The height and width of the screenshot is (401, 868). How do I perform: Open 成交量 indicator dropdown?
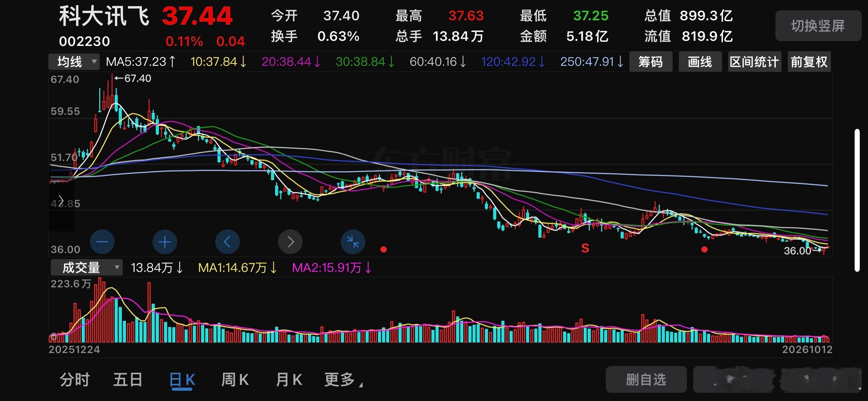coord(86,267)
